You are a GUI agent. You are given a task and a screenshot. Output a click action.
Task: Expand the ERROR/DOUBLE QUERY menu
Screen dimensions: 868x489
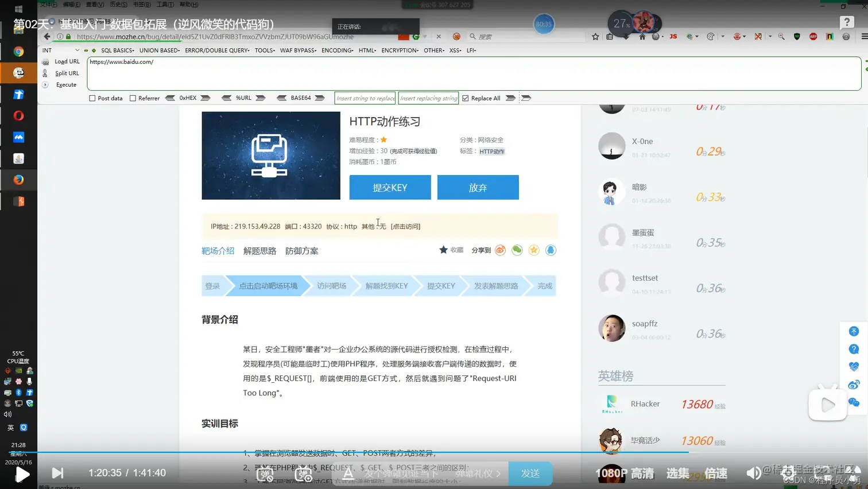tap(217, 51)
